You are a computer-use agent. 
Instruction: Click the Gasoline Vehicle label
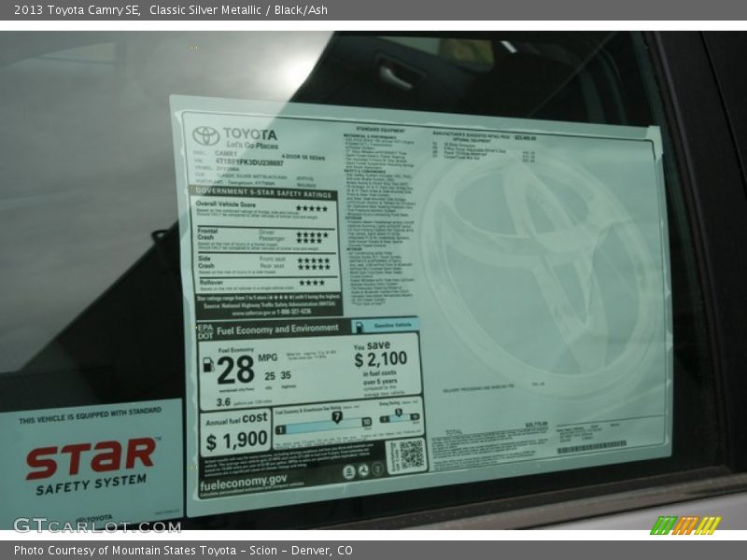[392, 325]
